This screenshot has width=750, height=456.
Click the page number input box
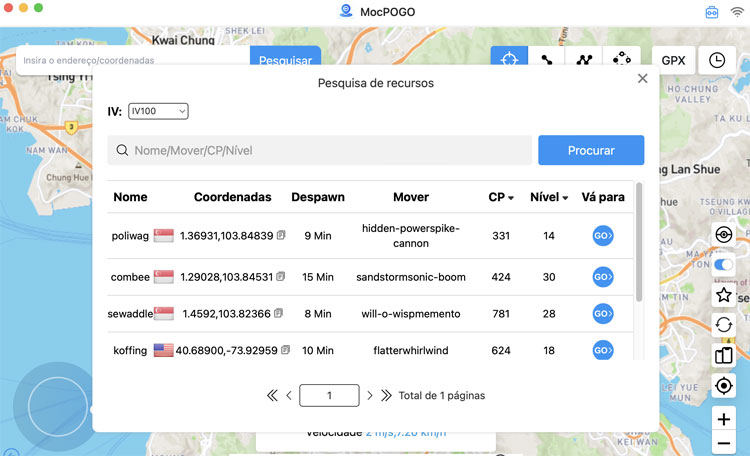pyautogui.click(x=328, y=395)
